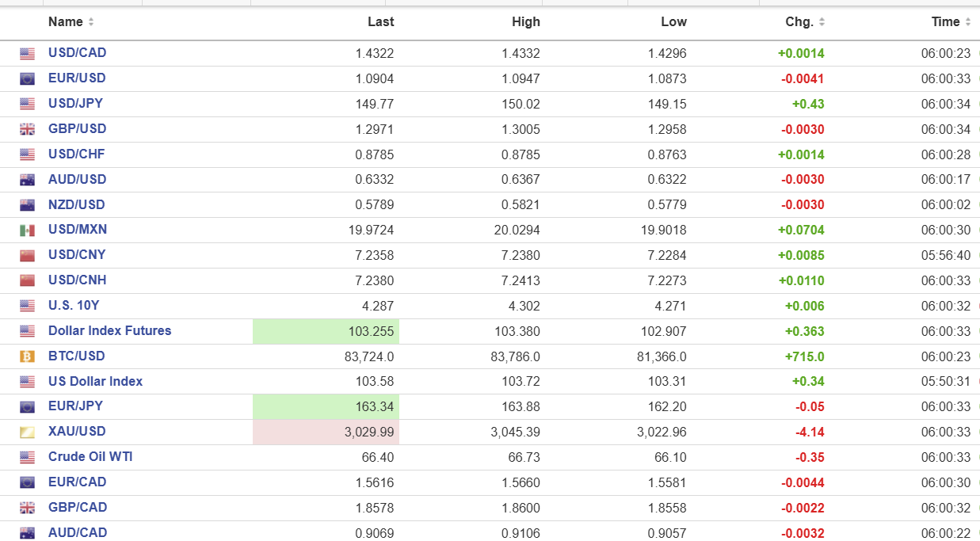Open the USD/JPY currency pair link
The width and height of the screenshot is (980, 541).
75,104
